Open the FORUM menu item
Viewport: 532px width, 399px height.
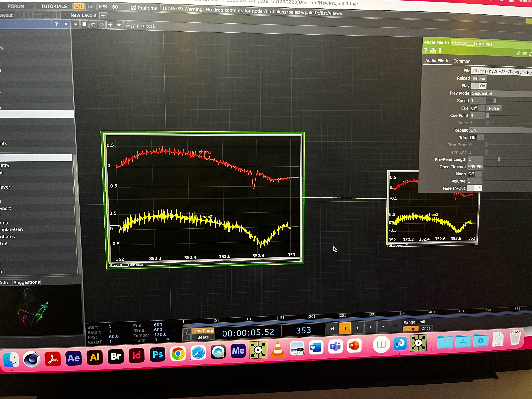pos(16,6)
